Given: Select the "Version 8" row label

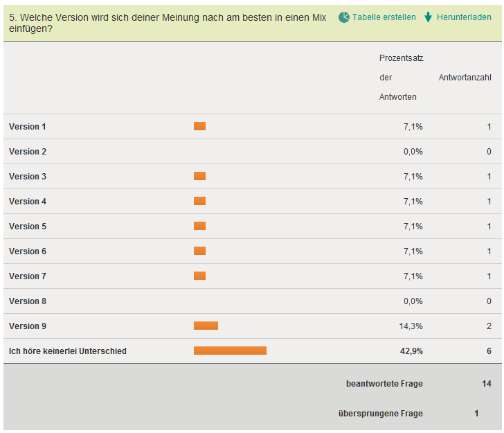Looking at the screenshot, I should tap(28, 301).
